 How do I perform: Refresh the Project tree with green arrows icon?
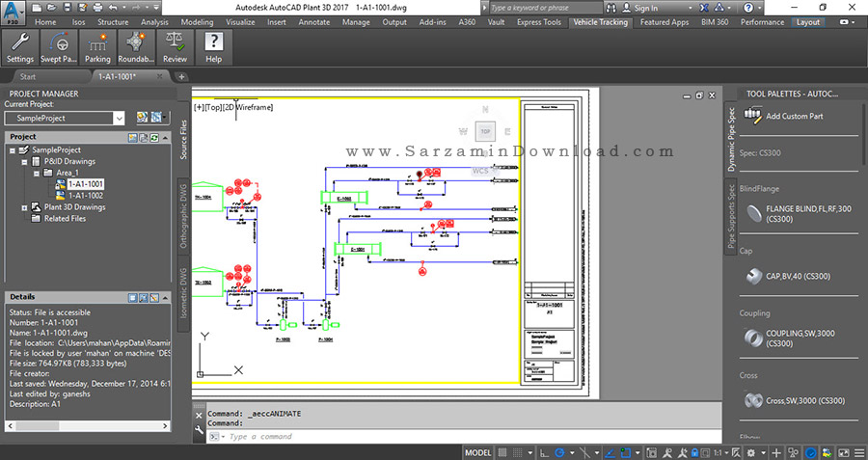[154, 137]
